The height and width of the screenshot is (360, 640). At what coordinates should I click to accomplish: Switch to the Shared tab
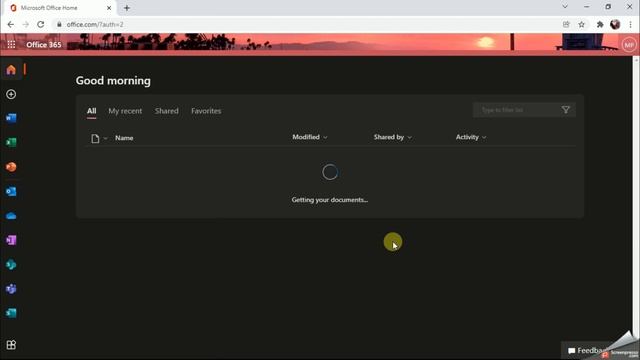pyautogui.click(x=167, y=111)
